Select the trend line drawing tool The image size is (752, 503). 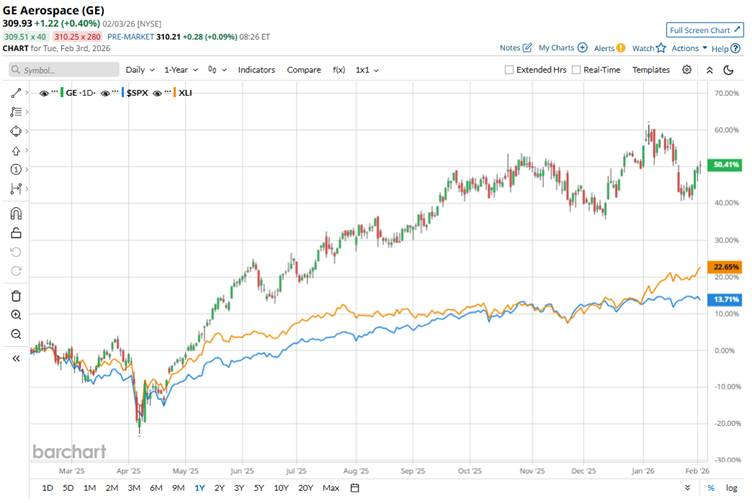pyautogui.click(x=15, y=92)
